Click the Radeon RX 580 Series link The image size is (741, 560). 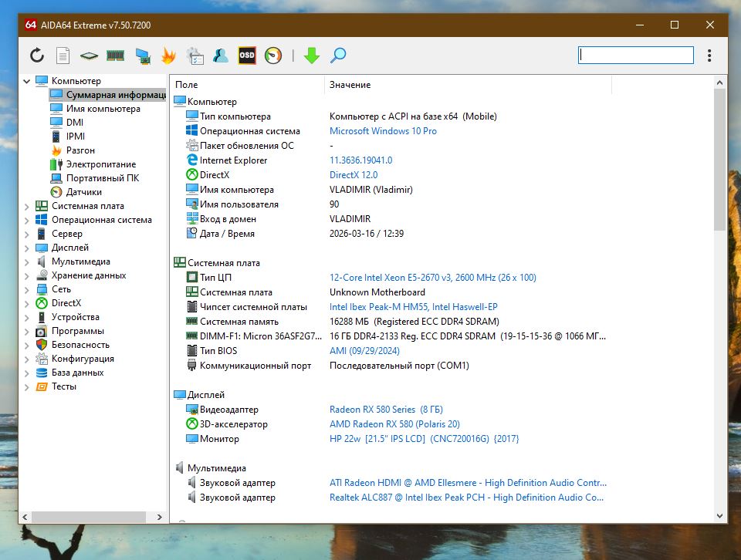[x=386, y=410]
